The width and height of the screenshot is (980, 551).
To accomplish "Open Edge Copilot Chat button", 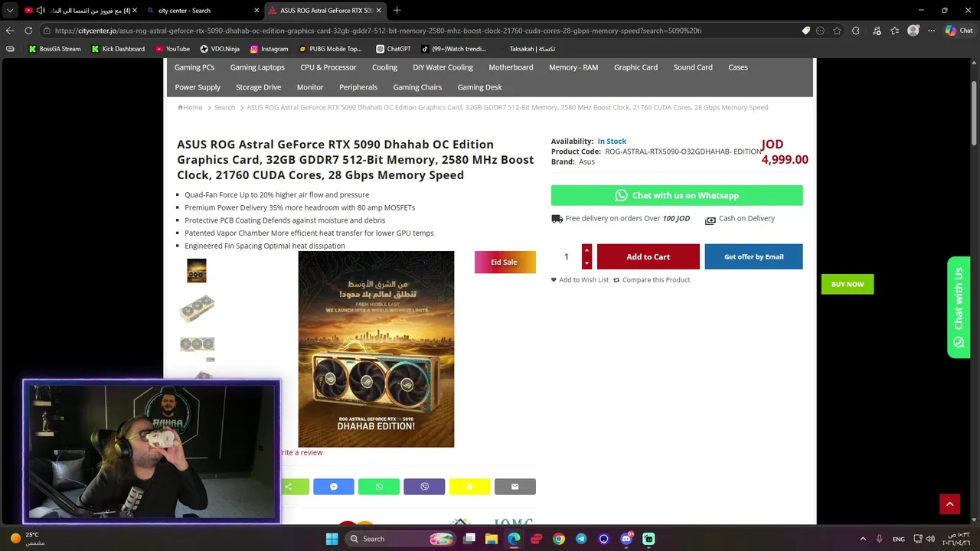I will (x=959, y=31).
